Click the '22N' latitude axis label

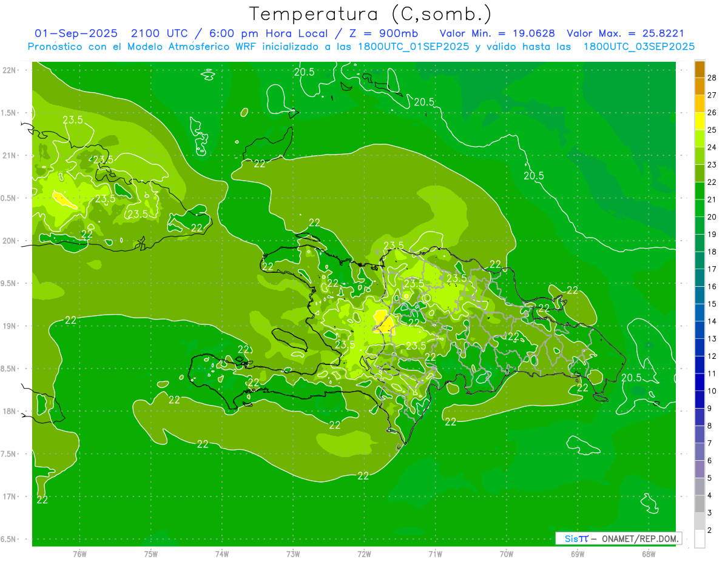coord(9,70)
